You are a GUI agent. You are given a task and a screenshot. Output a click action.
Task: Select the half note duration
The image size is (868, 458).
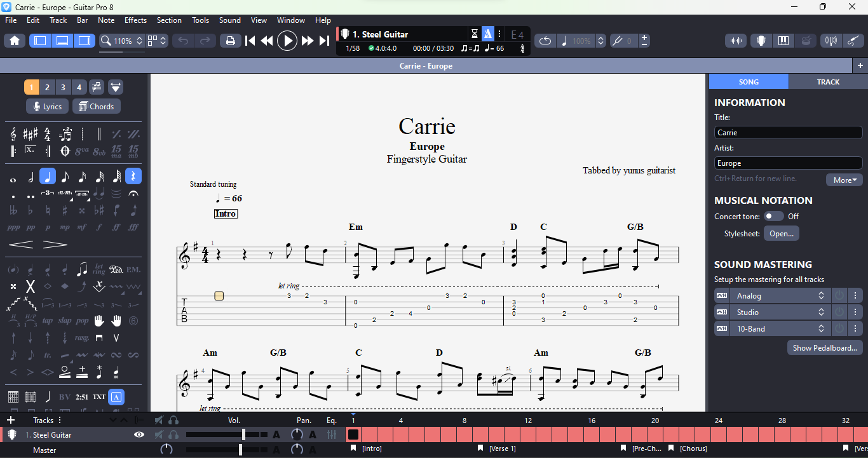(31, 177)
